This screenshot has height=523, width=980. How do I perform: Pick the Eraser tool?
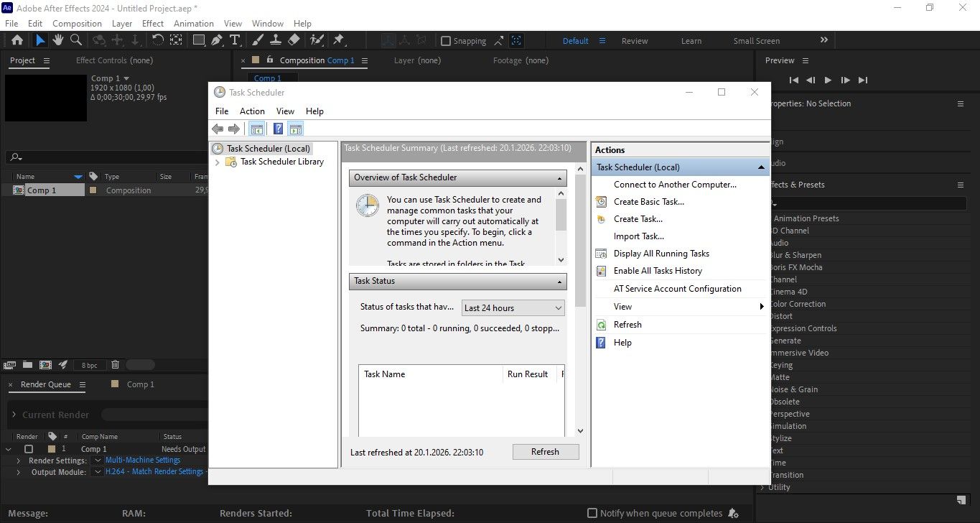pos(294,40)
